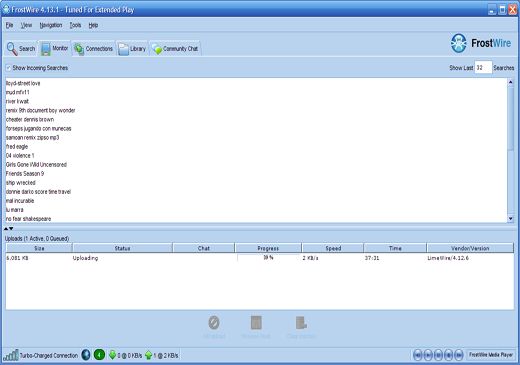Click the Kill Upload icon below uploads
Screen dimensions: 520x365
tap(214, 323)
